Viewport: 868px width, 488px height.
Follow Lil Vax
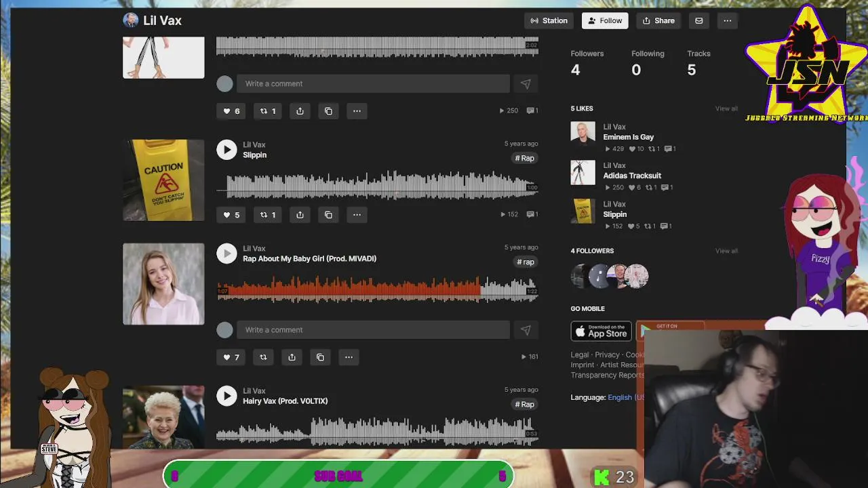pyautogui.click(x=605, y=20)
